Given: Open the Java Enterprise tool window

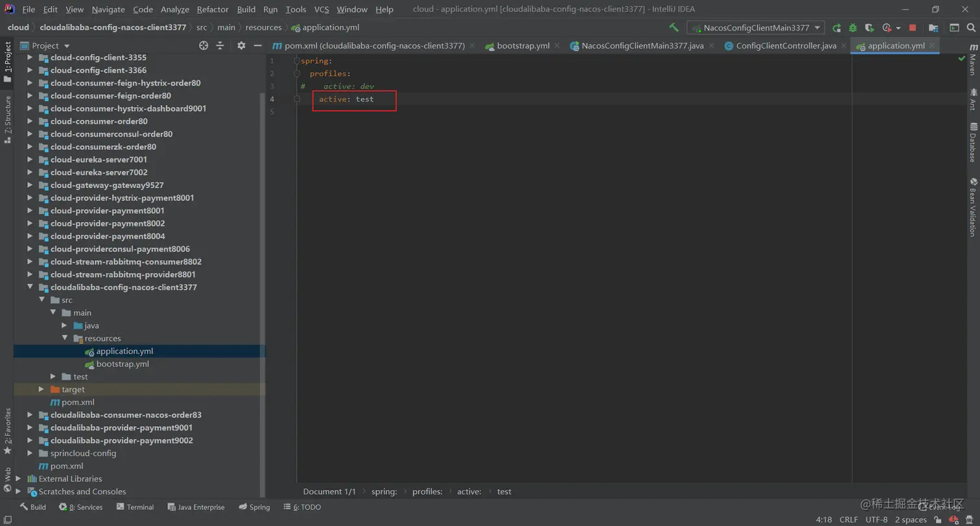Looking at the screenshot, I should point(196,507).
